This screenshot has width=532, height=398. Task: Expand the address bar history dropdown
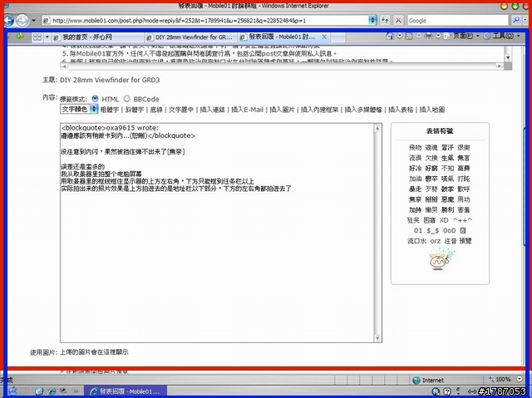click(x=372, y=20)
